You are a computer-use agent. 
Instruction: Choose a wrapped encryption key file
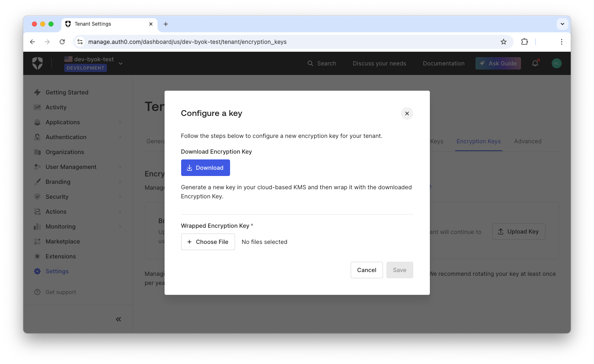pos(208,242)
